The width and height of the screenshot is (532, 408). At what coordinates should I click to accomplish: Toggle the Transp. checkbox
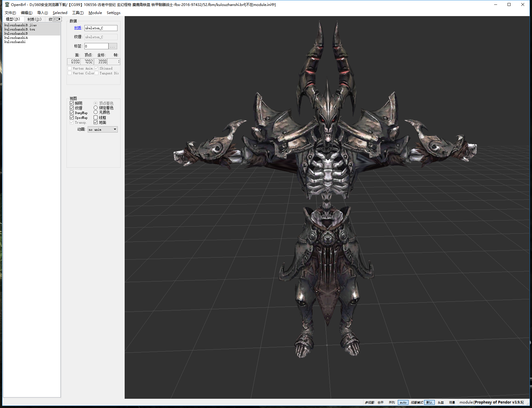[x=72, y=122]
